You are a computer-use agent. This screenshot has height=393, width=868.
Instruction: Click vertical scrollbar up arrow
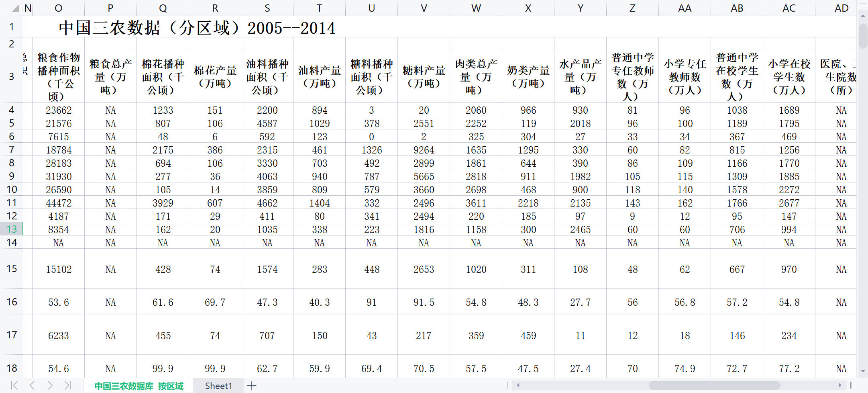863,16
